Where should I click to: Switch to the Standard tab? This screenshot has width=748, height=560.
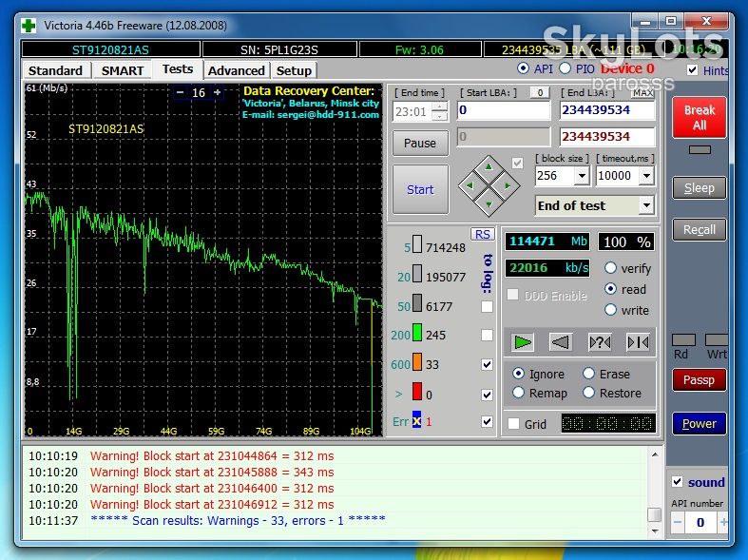point(55,70)
